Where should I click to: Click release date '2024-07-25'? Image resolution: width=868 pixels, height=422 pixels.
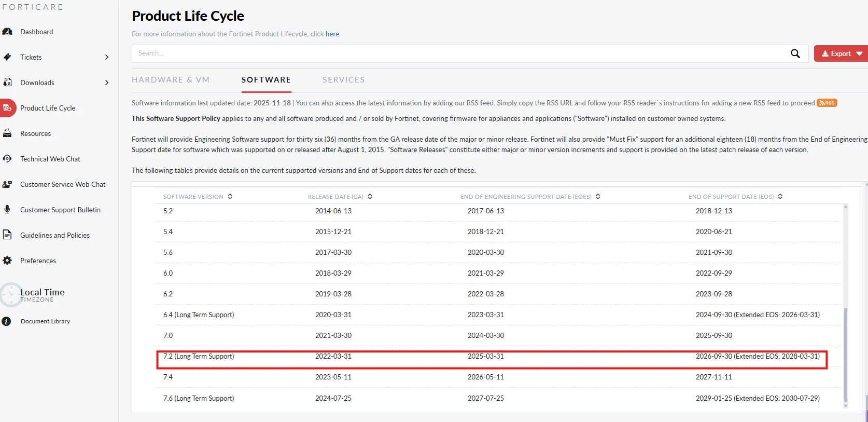(x=333, y=398)
